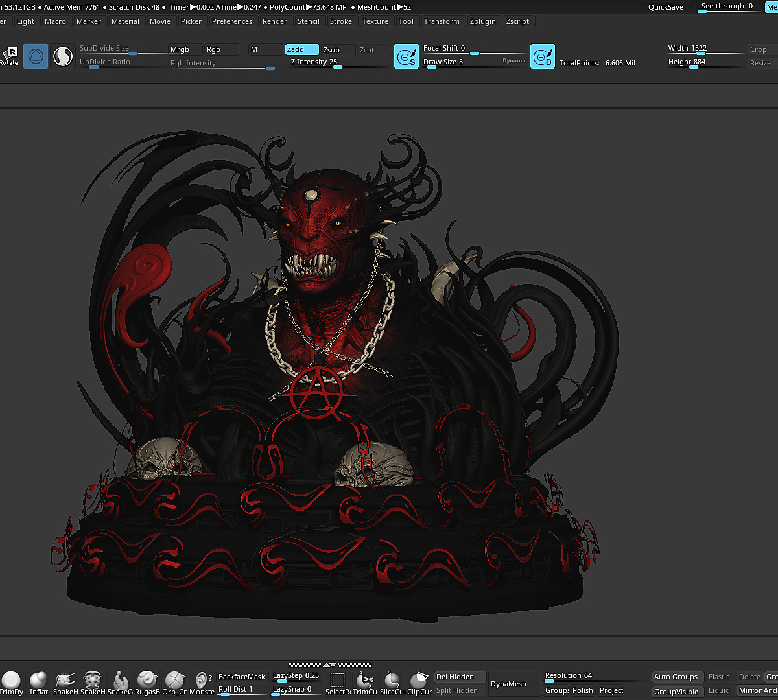Viewport: 778px width, 700px height.
Task: Turn off the Zadd mode
Action: point(302,49)
